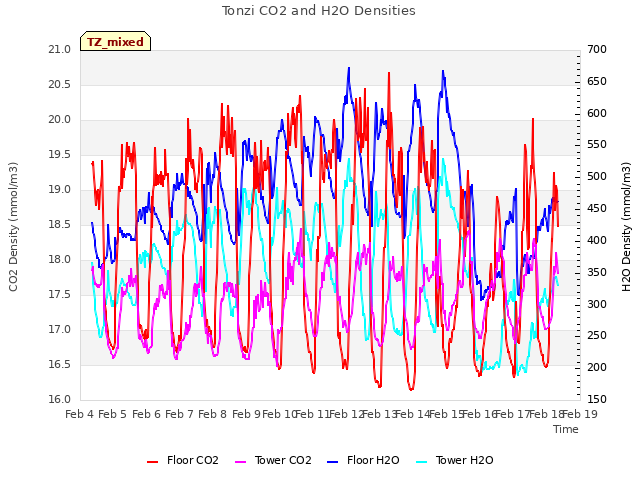The image size is (640, 480).
Task: Click the 21.0 left axis value
Action: (60, 50)
